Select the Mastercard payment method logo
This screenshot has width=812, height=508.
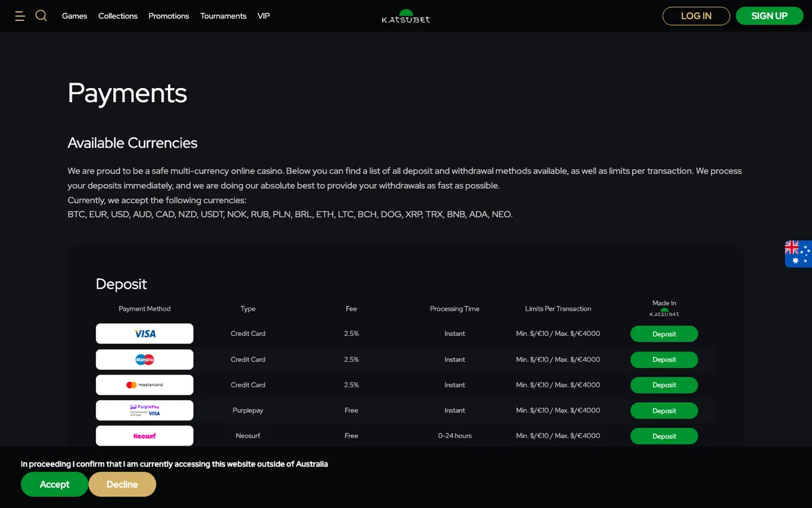coord(145,385)
